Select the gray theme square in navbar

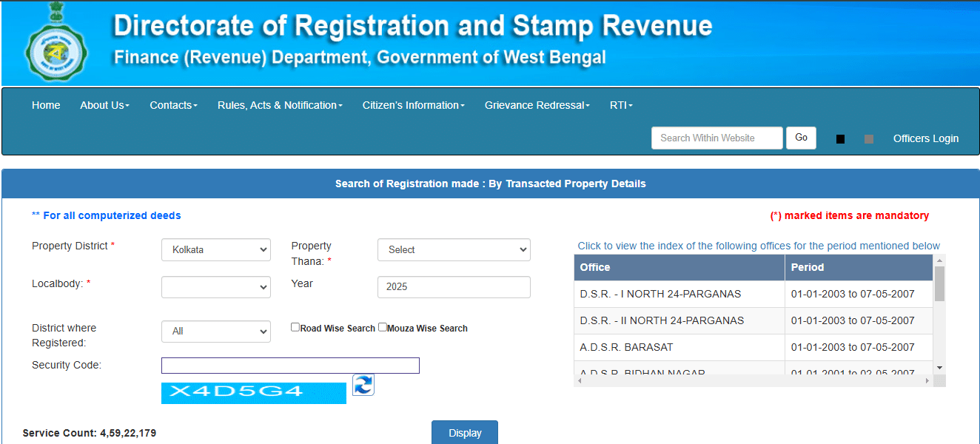tap(868, 138)
